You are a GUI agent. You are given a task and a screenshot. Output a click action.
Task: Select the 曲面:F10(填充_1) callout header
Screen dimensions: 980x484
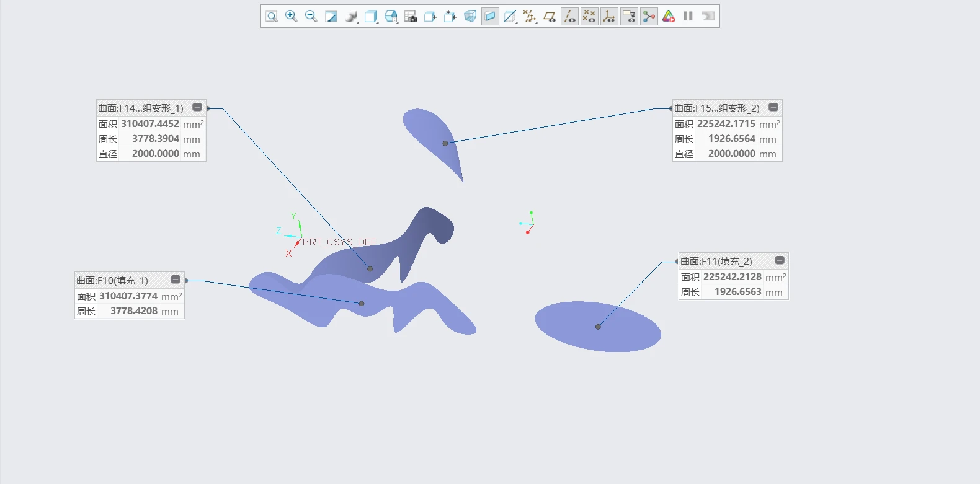pyautogui.click(x=112, y=280)
